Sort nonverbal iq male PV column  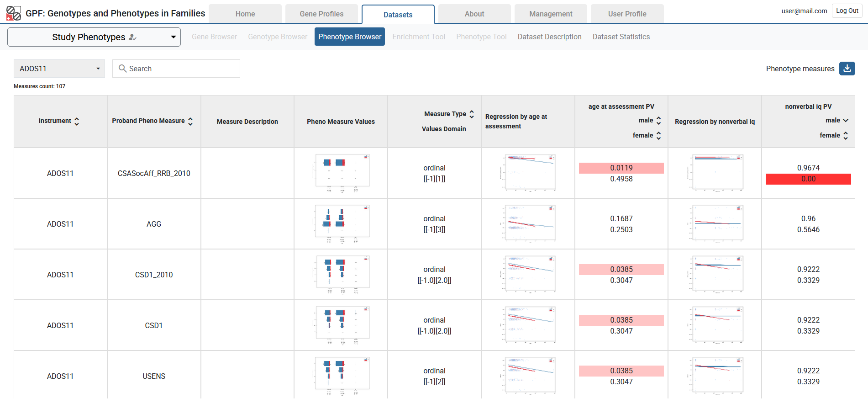pyautogui.click(x=845, y=121)
